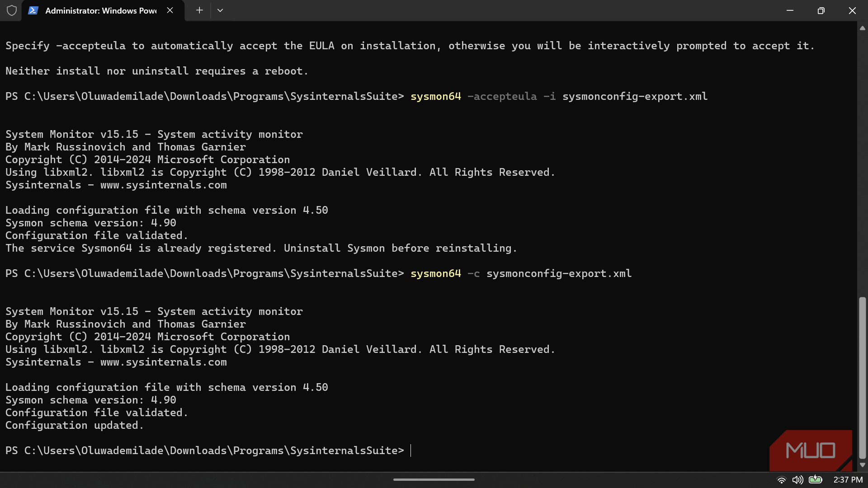
Task: Minimize the terminal window
Action: (x=790, y=10)
